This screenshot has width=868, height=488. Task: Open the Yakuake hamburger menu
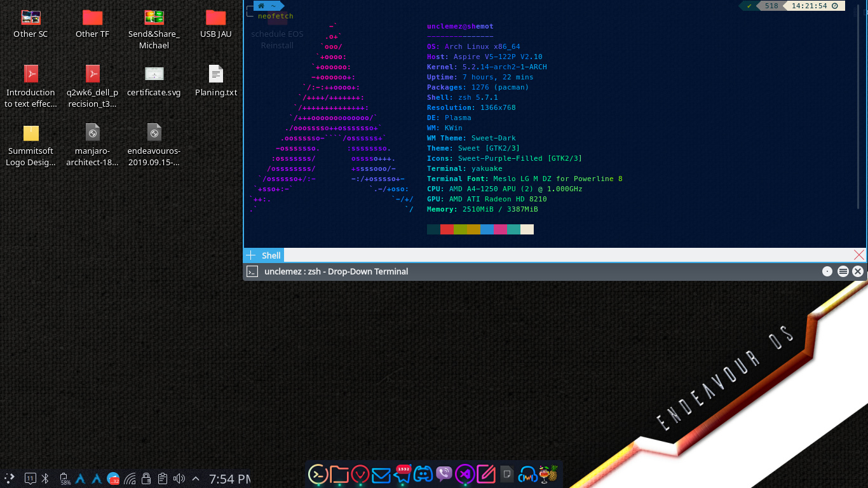click(843, 271)
